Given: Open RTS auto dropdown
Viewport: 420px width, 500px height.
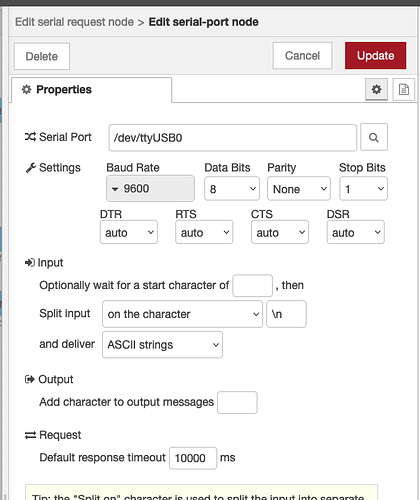Looking at the screenshot, I should point(204,232).
